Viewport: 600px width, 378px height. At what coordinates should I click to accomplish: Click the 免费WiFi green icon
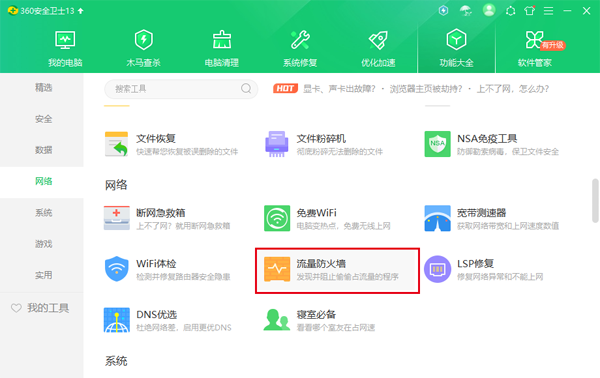[277, 218]
